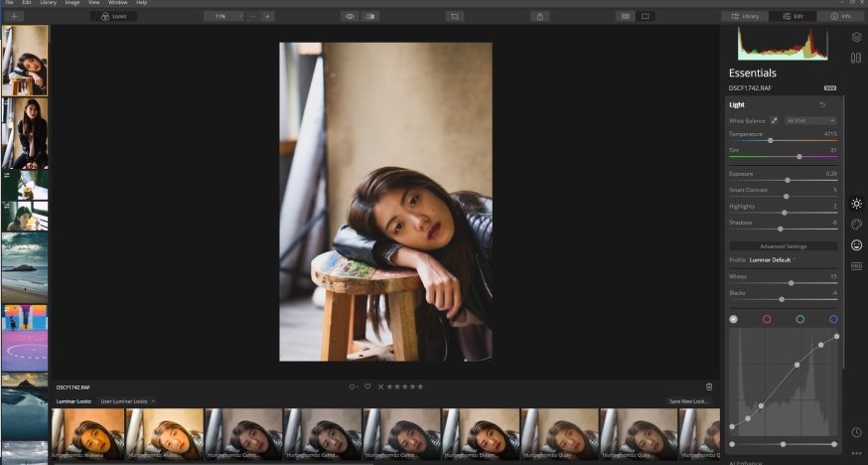Image resolution: width=868 pixels, height=465 pixels.
Task: Open the User Luminar Looks dropdown
Action: pos(127,401)
